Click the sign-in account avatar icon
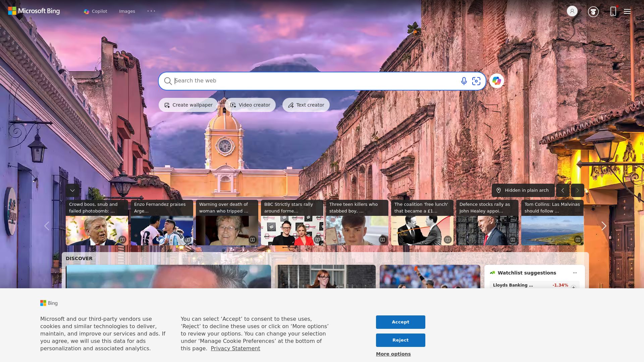The height and width of the screenshot is (362, 644). pos(572,11)
